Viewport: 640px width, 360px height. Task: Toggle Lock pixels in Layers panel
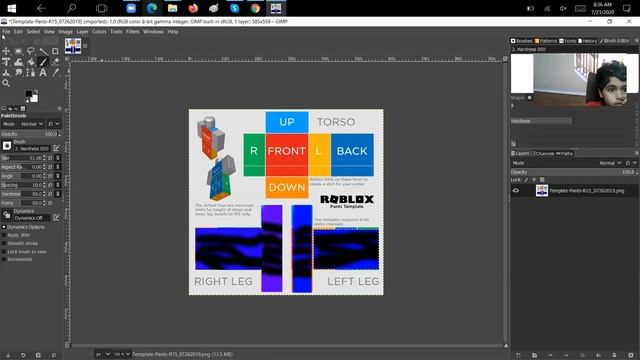point(526,180)
